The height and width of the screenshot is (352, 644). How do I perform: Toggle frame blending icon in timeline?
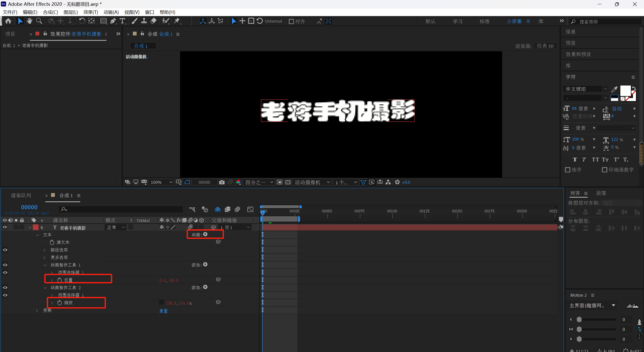pos(227,209)
